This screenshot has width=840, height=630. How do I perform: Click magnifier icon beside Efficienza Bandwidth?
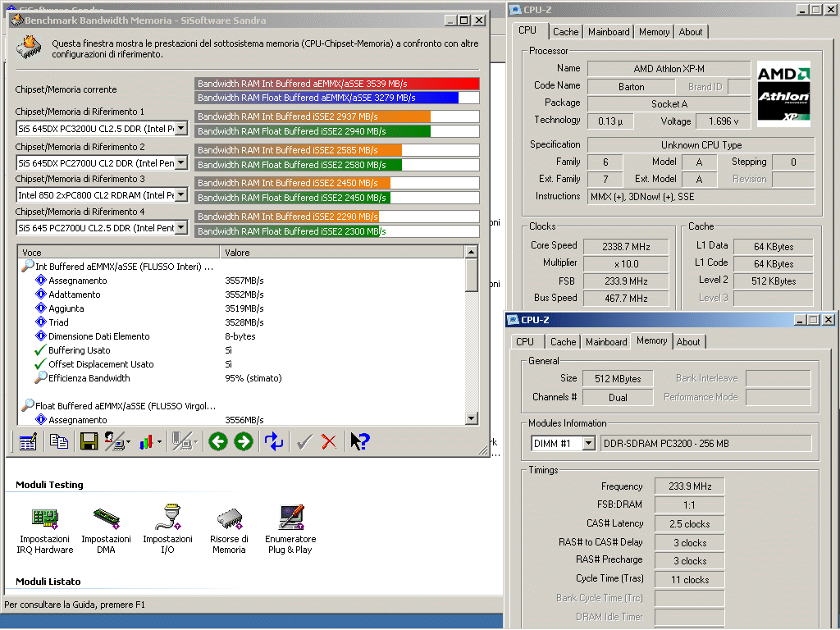point(41,377)
